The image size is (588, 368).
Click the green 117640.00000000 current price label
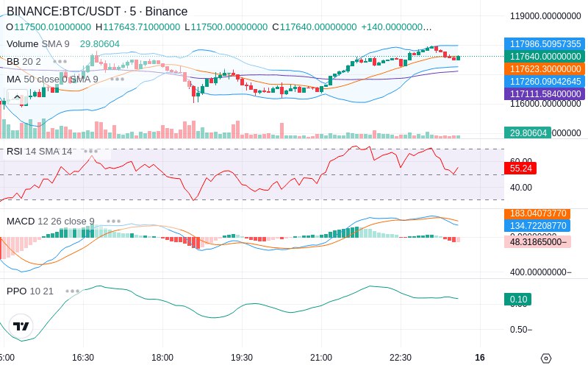[545, 57]
